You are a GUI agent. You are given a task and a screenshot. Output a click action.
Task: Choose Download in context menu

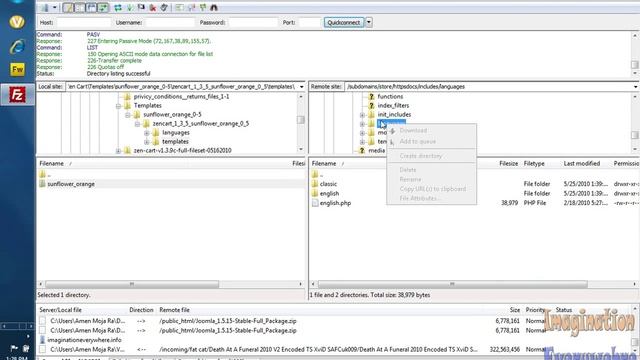click(x=413, y=131)
